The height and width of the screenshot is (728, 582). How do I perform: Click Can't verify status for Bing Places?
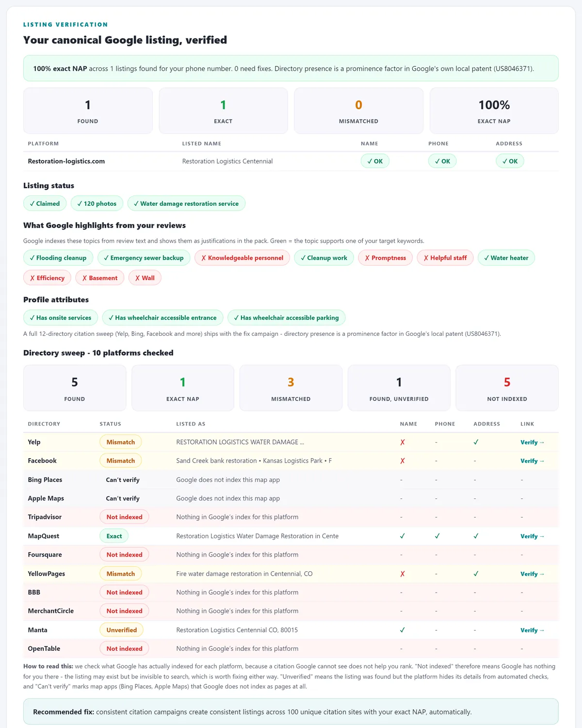(123, 480)
